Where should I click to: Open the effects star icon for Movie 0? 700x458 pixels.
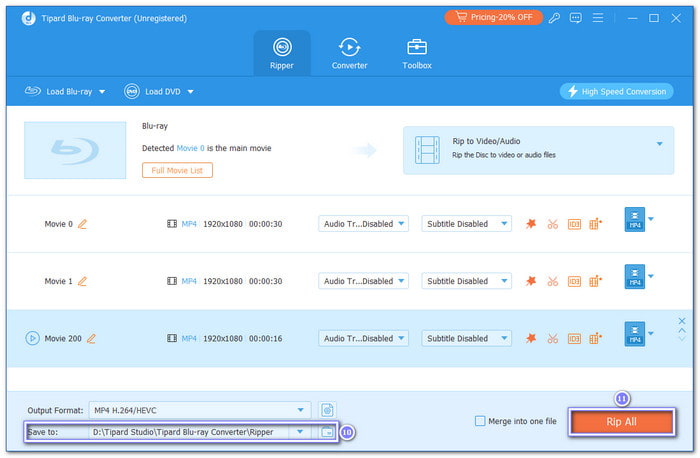[x=531, y=224]
